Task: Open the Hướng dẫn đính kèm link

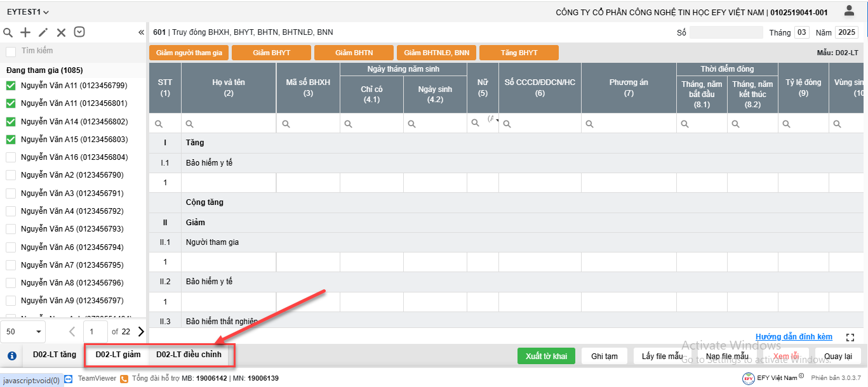Action: 794,337
